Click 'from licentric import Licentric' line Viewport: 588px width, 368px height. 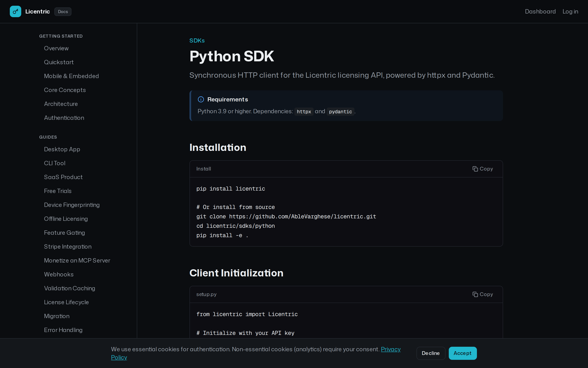tap(247, 314)
